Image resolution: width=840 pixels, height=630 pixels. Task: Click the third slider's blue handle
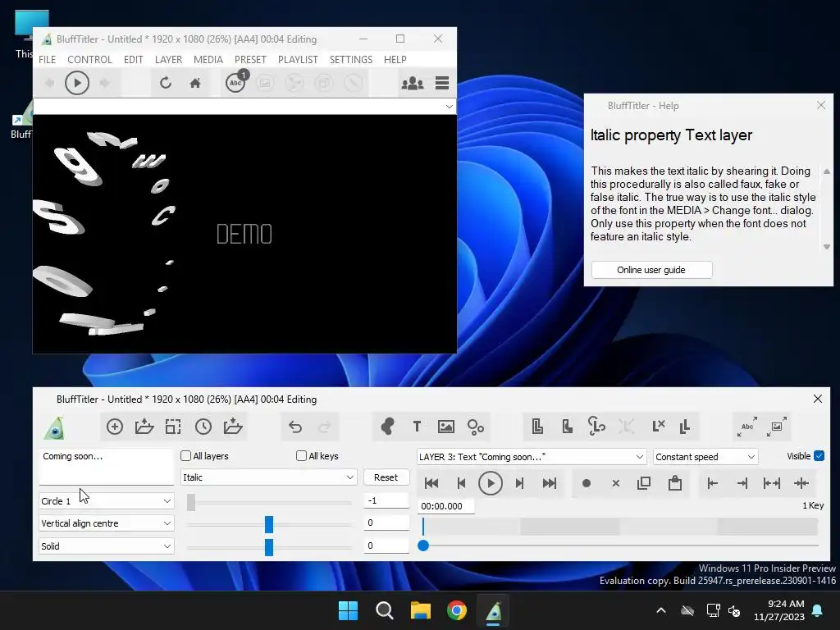(x=269, y=547)
